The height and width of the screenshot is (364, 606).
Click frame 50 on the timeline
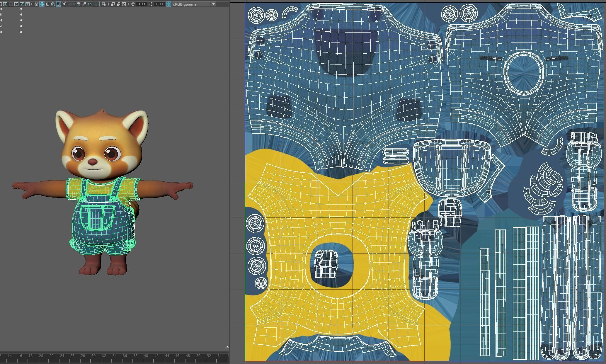pos(198,356)
